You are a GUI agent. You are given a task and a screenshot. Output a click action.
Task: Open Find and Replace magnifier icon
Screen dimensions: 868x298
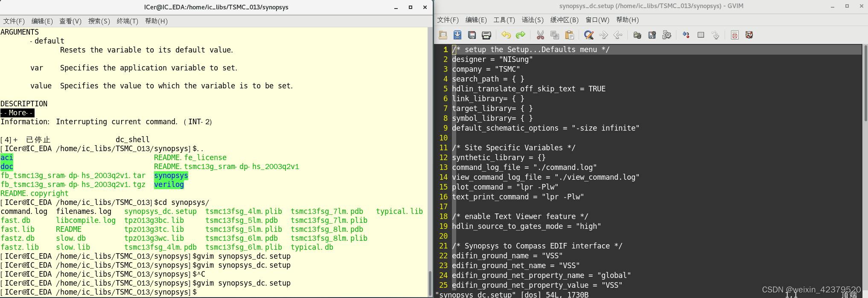click(x=589, y=35)
